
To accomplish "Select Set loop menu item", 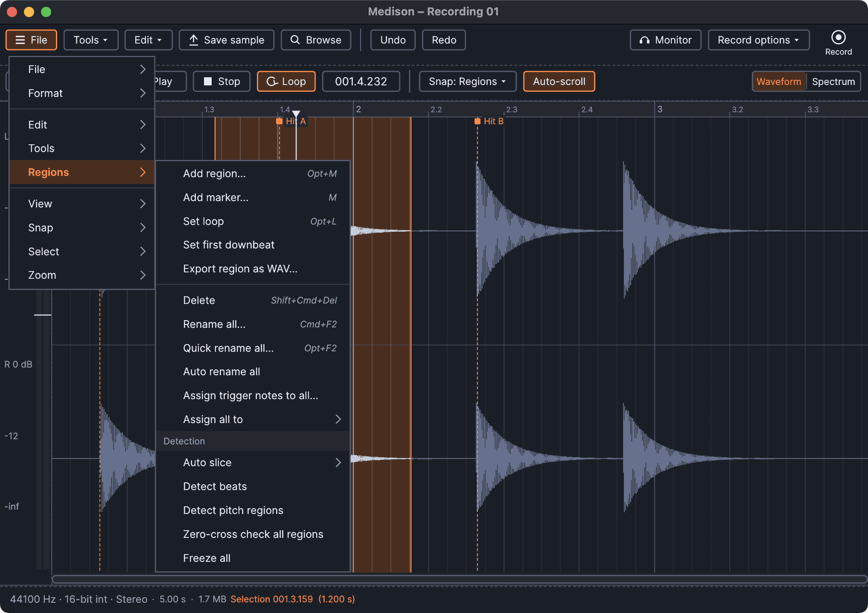I will click(253, 221).
